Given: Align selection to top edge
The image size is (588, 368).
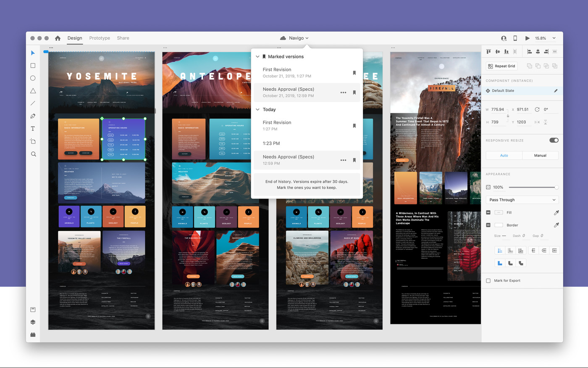Looking at the screenshot, I should pos(488,51).
